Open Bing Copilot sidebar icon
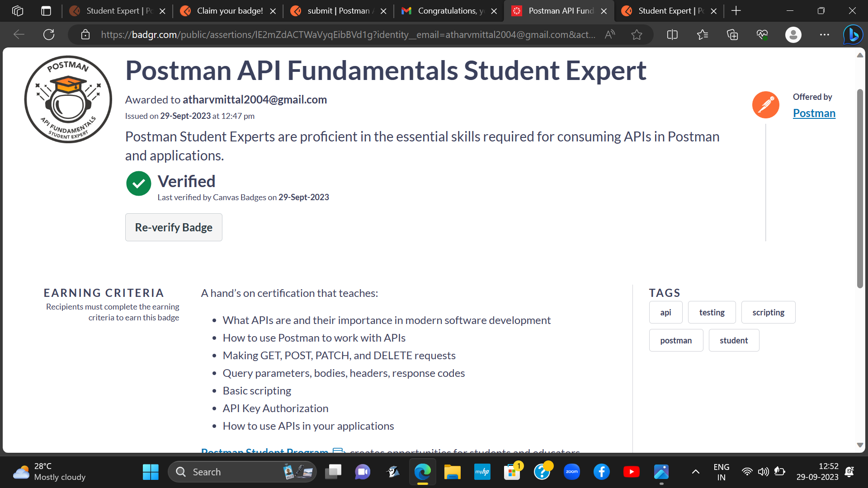Image resolution: width=868 pixels, height=488 pixels. [x=853, y=35]
